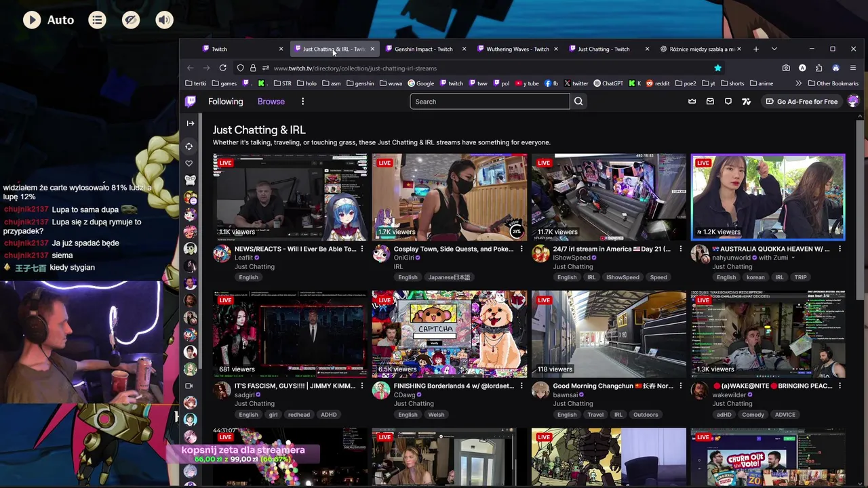Reload the page with the browser refresh icon

(x=222, y=68)
